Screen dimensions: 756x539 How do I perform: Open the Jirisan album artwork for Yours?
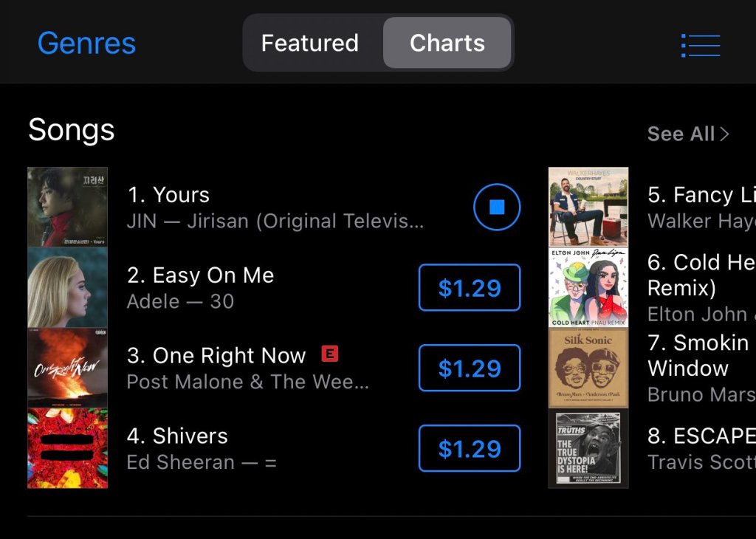(68, 207)
